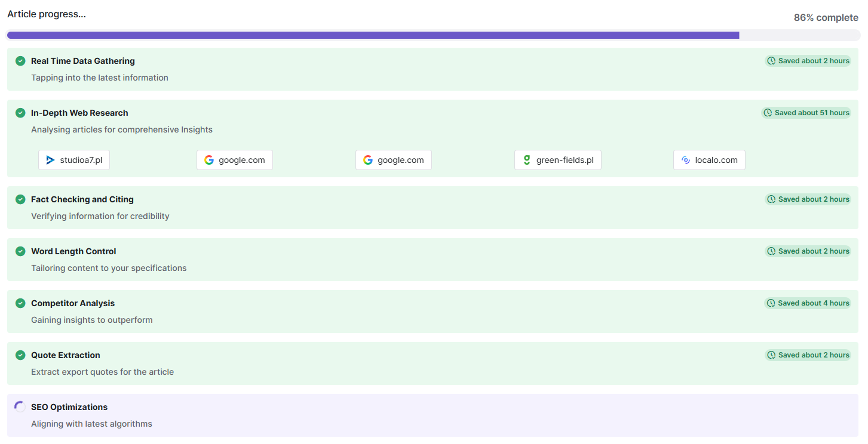Screen dimensions: 868x444
Task: Open the localo.com source link
Action: point(709,160)
